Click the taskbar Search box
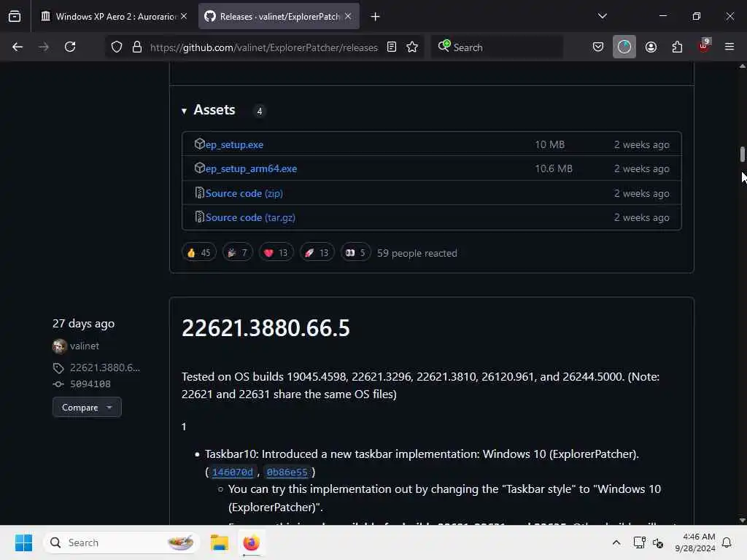Viewport: 747px width, 560px height. pos(122,542)
